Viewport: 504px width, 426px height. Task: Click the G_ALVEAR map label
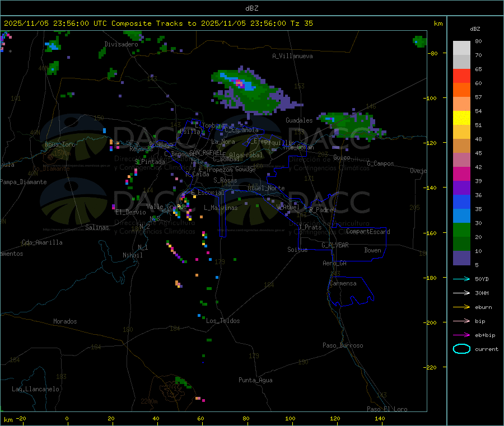[335, 245]
